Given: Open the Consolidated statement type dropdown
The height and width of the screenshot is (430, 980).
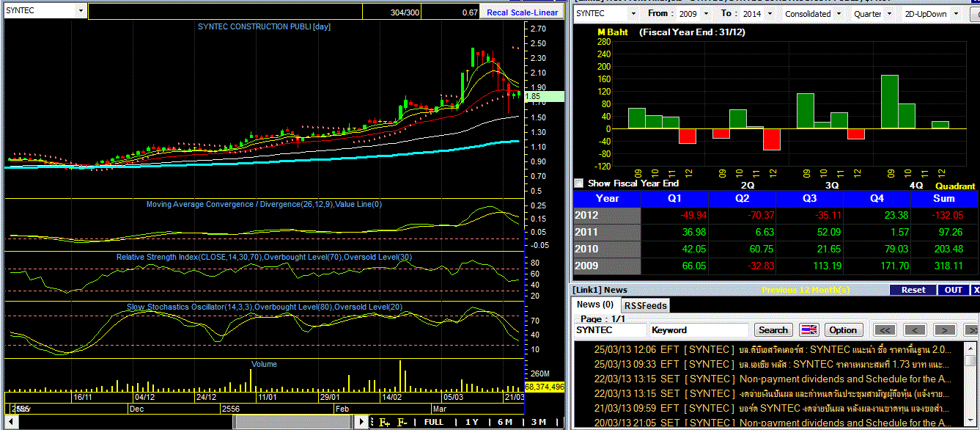Looking at the screenshot, I should pos(839,13).
